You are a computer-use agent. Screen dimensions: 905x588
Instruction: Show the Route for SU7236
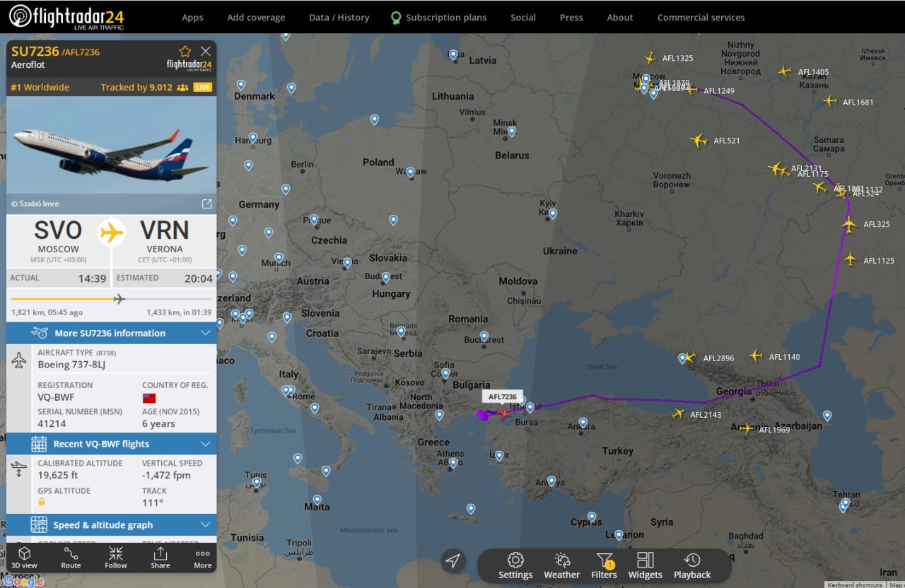click(x=71, y=557)
